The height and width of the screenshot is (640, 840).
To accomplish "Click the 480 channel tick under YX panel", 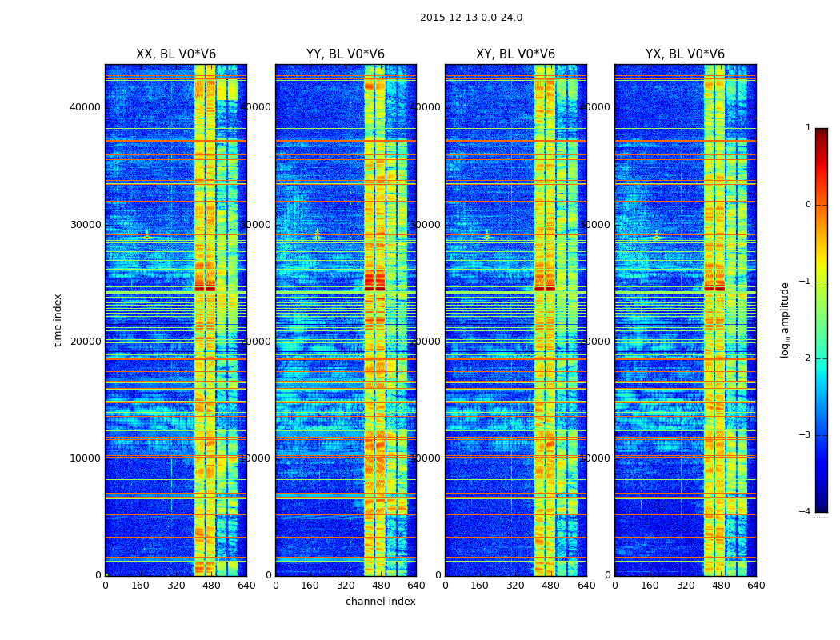I will point(721,586).
